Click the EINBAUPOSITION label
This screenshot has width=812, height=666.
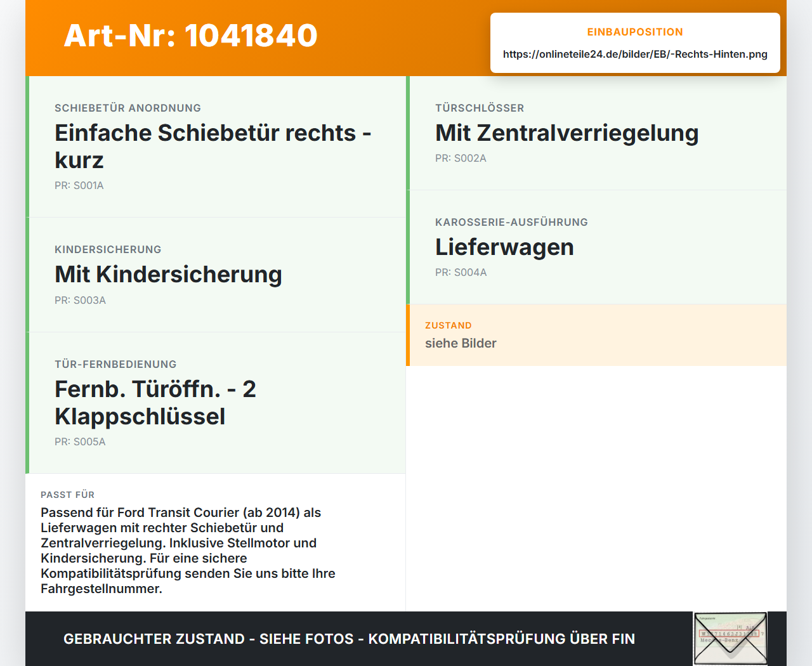[635, 32]
